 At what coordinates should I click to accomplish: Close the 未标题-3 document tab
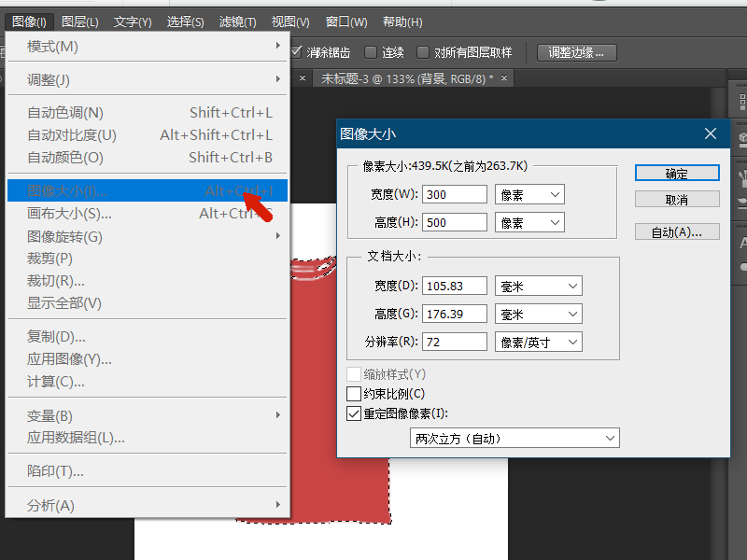[x=504, y=77]
